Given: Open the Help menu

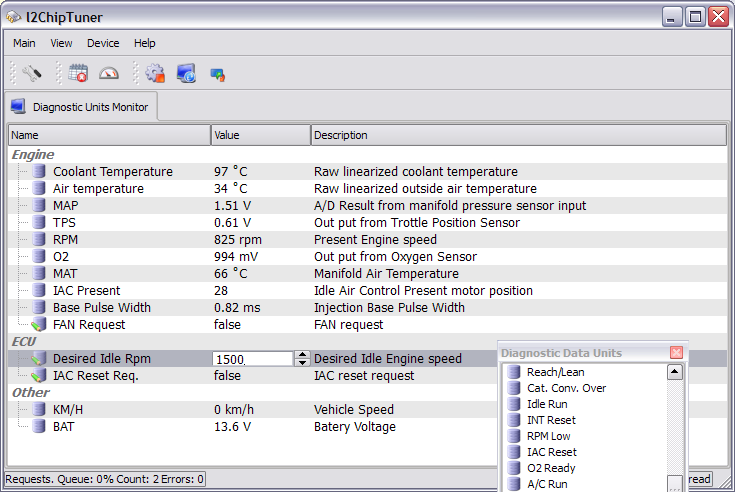Looking at the screenshot, I should pyautogui.click(x=144, y=43).
